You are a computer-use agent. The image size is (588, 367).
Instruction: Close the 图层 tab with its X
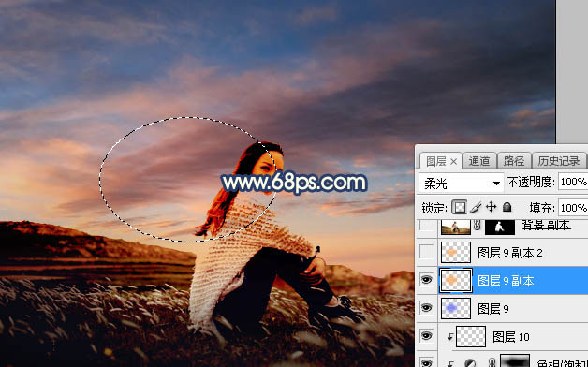tap(454, 162)
